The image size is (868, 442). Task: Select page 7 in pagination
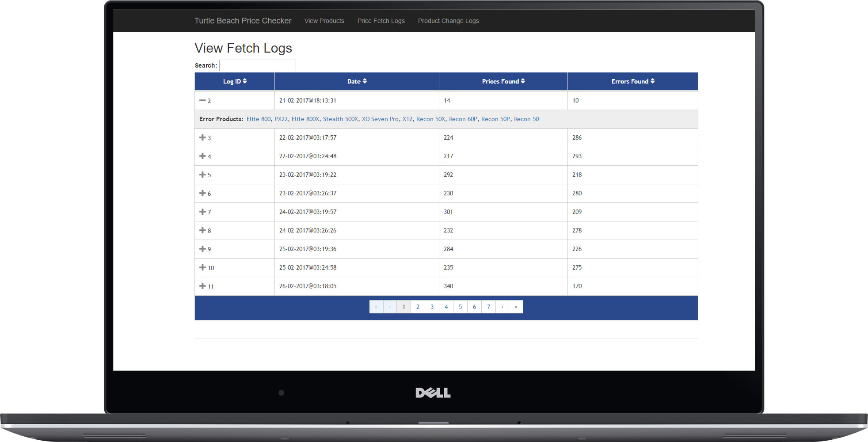488,307
